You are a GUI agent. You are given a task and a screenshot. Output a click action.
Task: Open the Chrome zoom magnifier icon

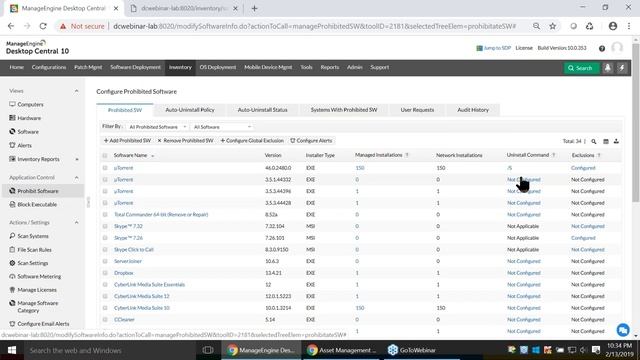[x=536, y=26]
